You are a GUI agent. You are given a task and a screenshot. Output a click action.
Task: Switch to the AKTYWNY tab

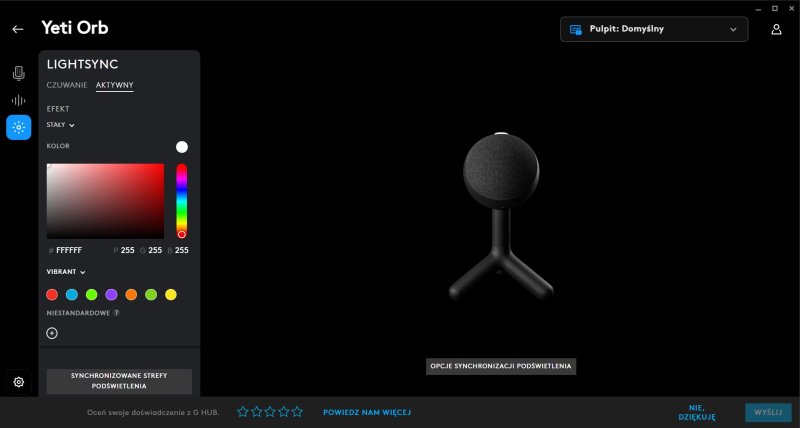115,85
